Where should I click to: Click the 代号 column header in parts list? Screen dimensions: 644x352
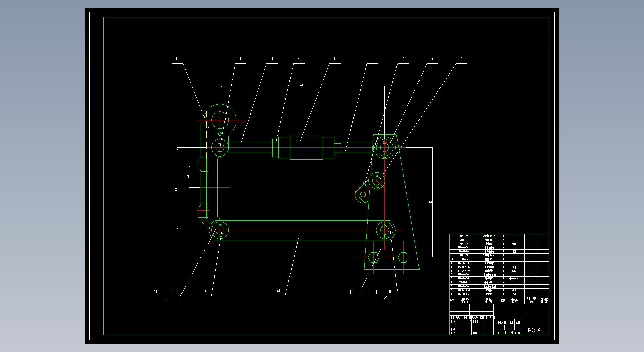click(x=465, y=300)
